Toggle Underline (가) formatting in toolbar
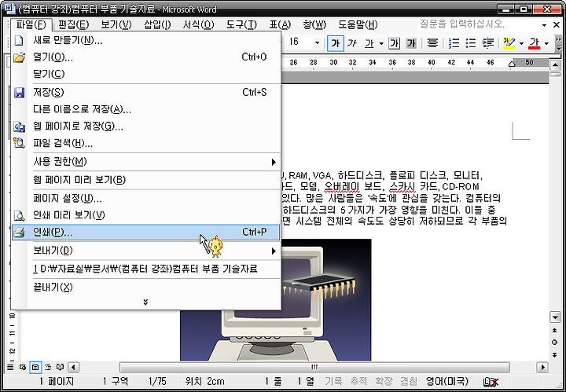Image resolution: width=566 pixels, height=392 pixels. coord(369,43)
